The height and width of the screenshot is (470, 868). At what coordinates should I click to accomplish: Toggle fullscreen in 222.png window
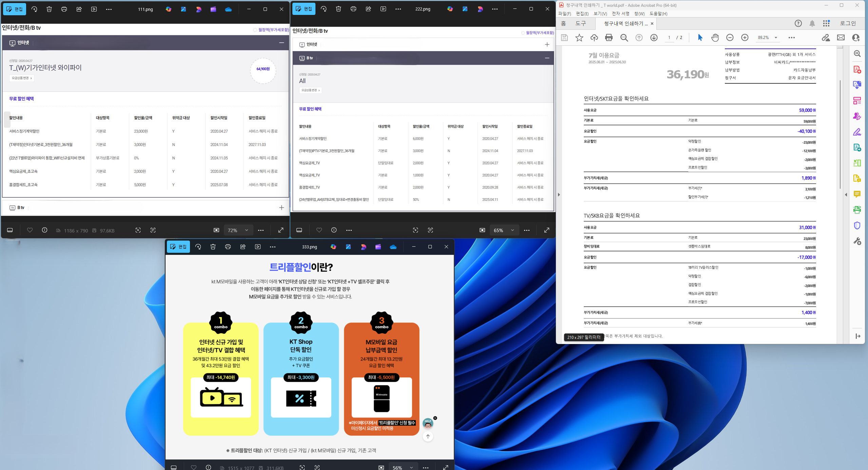547,230
